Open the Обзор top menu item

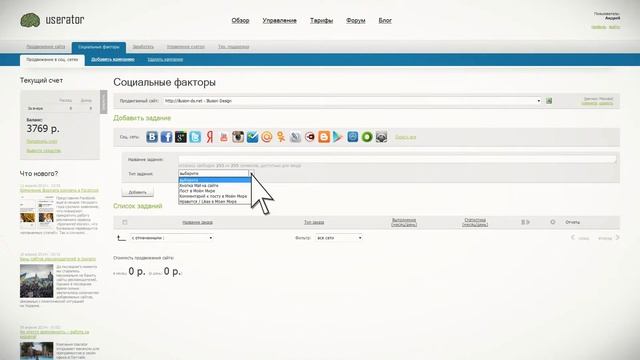coord(240,20)
